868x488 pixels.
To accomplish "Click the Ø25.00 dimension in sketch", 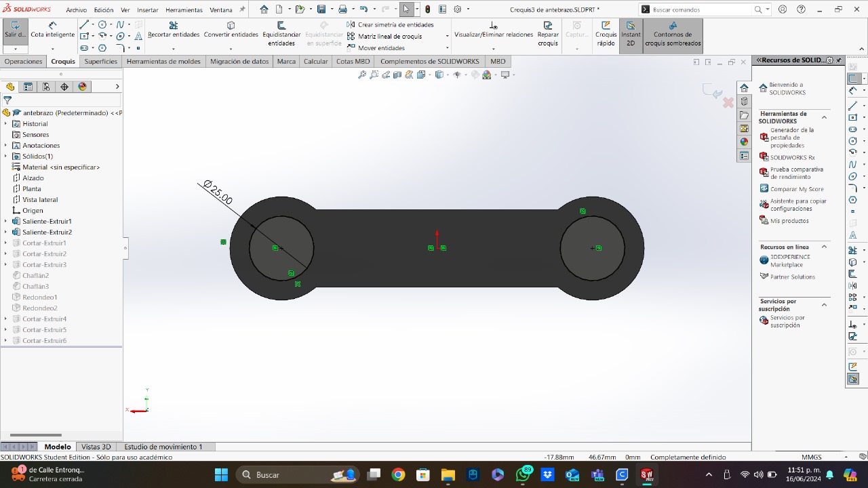I will 218,192.
